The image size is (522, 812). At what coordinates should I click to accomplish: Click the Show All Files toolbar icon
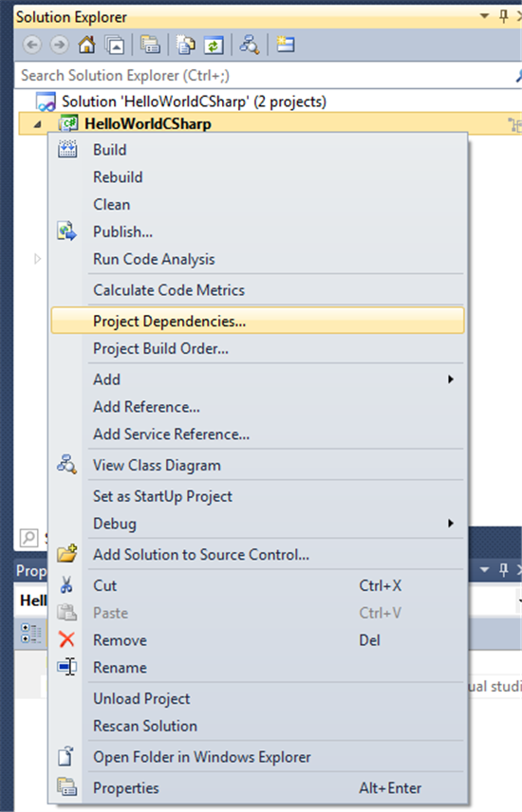(186, 45)
